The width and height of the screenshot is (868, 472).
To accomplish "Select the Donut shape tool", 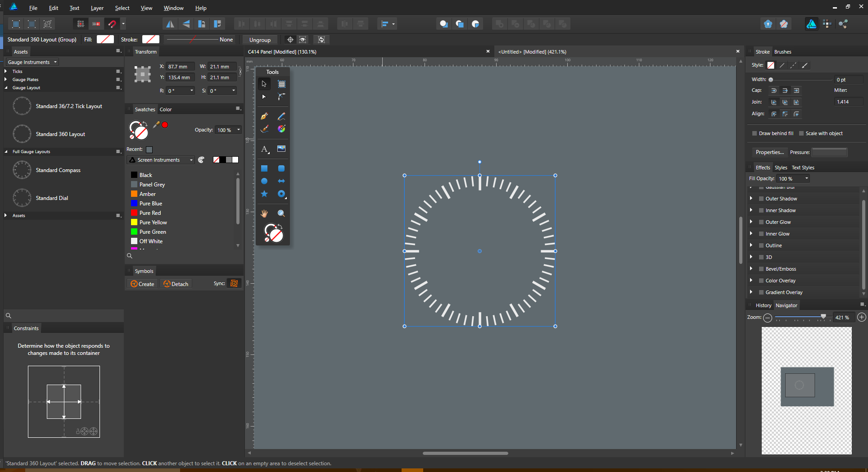I will (281, 194).
